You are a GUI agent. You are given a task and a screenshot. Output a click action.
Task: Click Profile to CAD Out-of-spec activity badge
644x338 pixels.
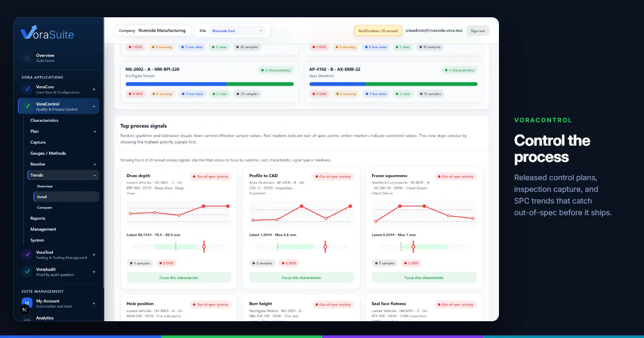[x=333, y=177]
